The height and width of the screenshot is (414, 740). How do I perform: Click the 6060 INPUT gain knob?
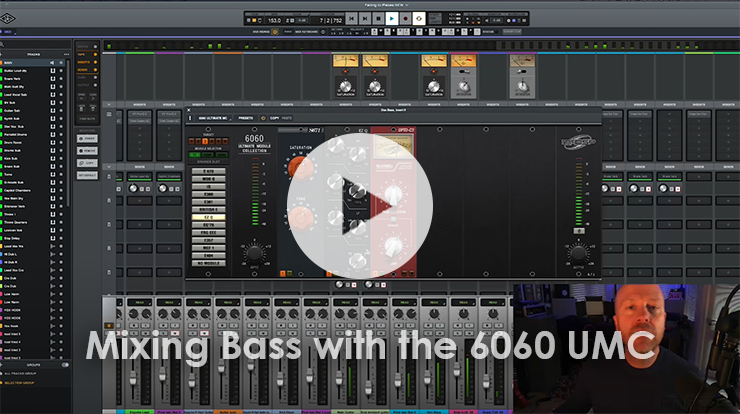(254, 253)
